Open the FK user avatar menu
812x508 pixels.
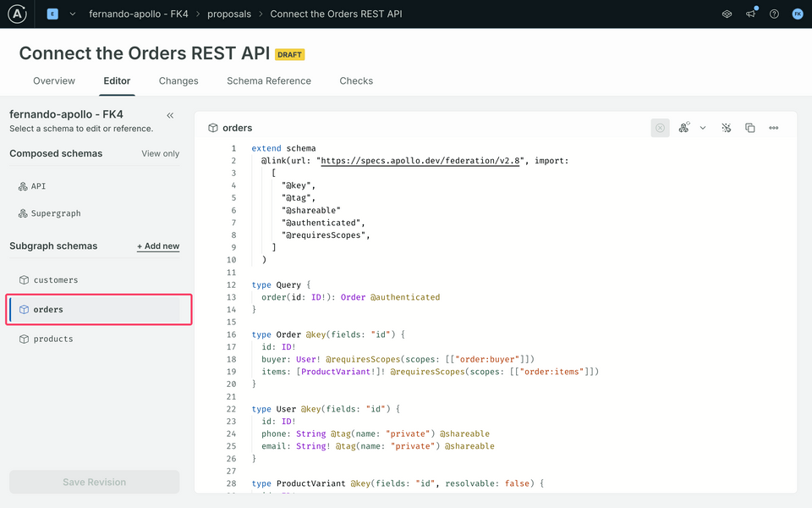click(798, 14)
